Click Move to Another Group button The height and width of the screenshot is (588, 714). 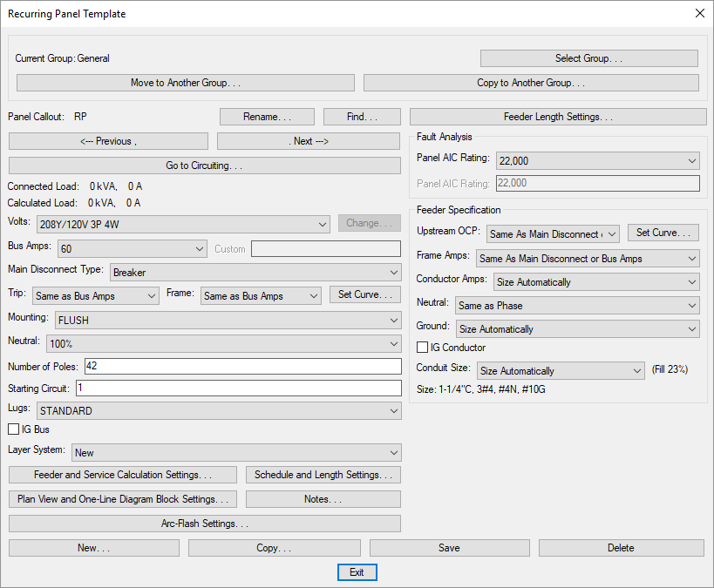coord(186,83)
